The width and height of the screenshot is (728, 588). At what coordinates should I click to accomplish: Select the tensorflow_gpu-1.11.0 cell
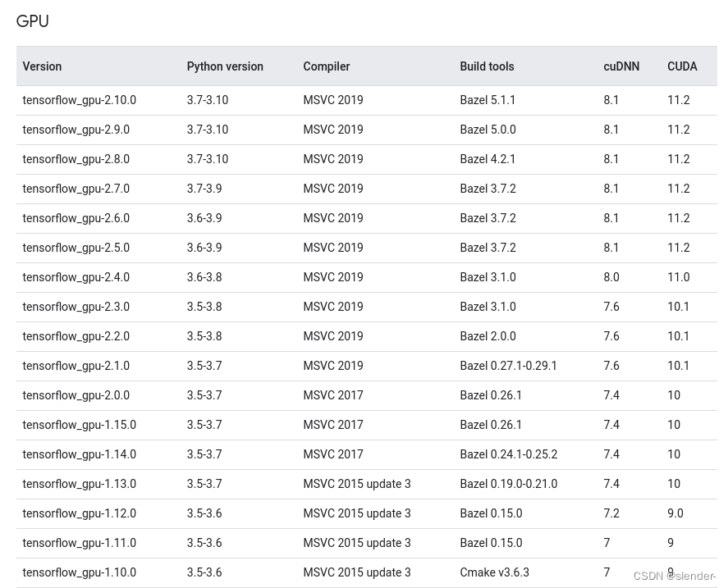tap(79, 543)
